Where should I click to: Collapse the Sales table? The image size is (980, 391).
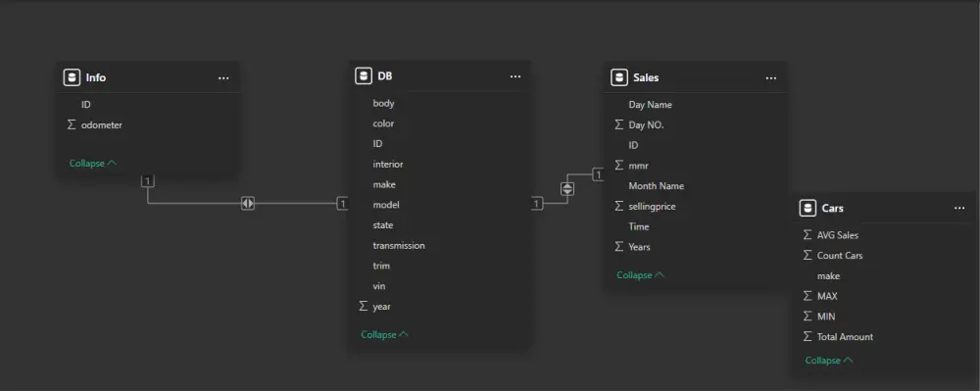coord(641,274)
